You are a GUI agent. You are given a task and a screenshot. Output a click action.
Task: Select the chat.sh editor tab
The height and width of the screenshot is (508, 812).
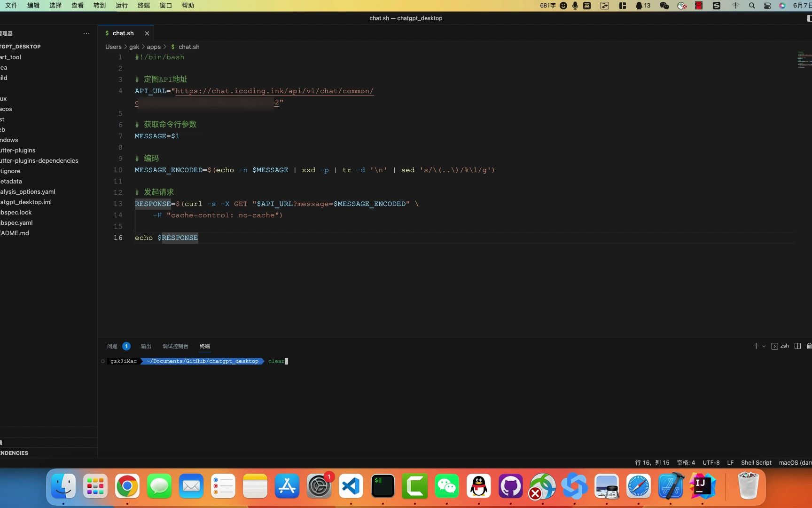[123, 33]
